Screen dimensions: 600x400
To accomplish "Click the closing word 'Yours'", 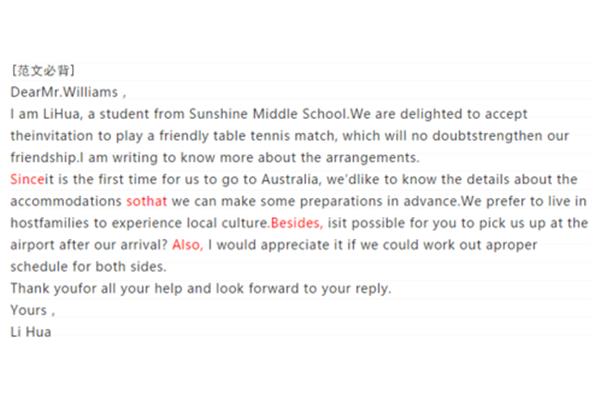I will point(29,310).
